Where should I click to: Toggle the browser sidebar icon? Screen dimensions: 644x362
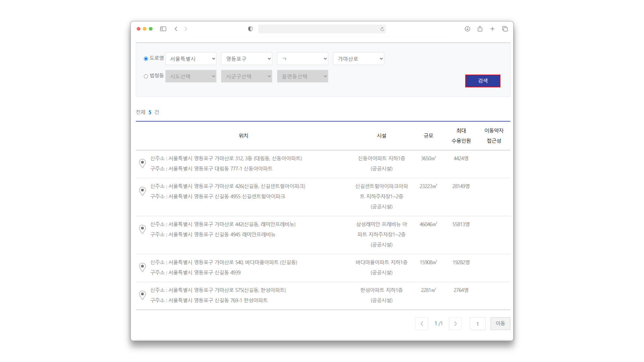[163, 29]
